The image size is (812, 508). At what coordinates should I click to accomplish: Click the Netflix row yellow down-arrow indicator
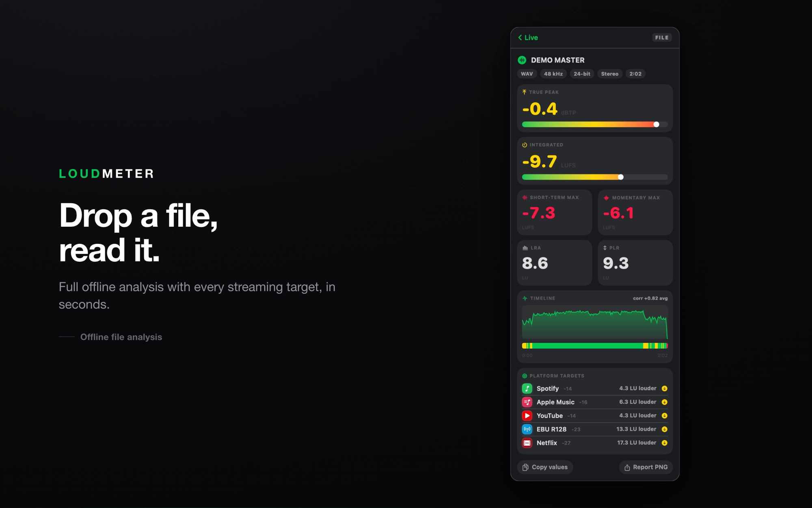pyautogui.click(x=664, y=443)
